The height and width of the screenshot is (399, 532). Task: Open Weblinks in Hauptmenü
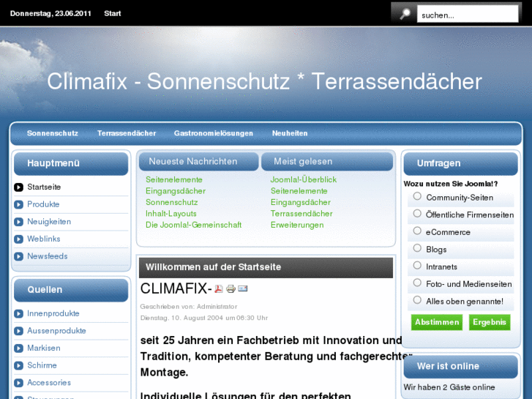coord(44,239)
